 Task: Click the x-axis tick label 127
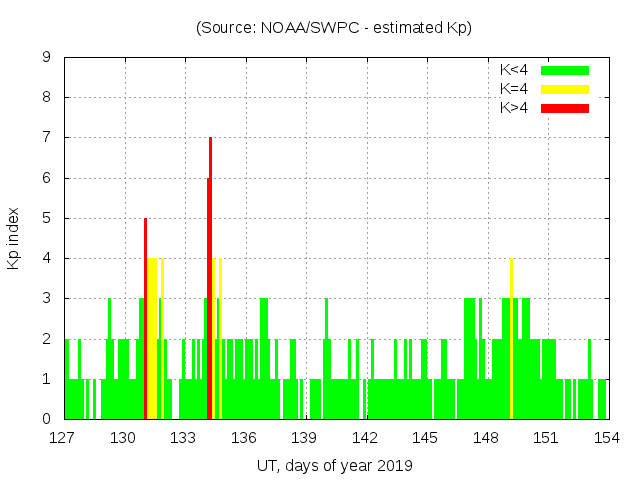63,438
